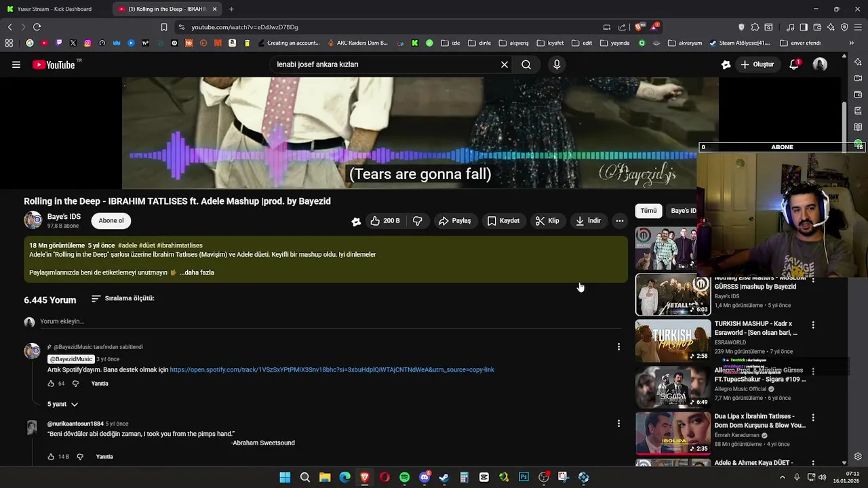Clear the search box with X
Screen dimensions: 868x488
point(505,64)
